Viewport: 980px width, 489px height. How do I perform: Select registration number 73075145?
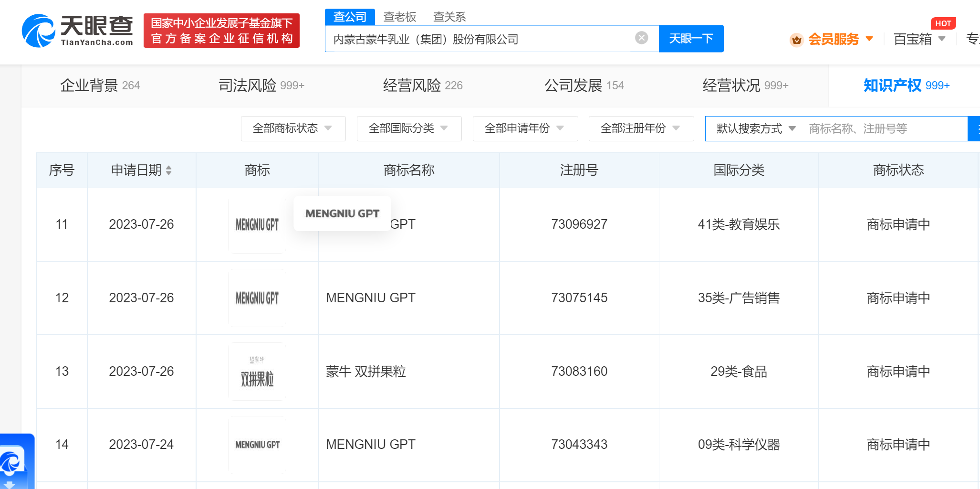(x=579, y=298)
